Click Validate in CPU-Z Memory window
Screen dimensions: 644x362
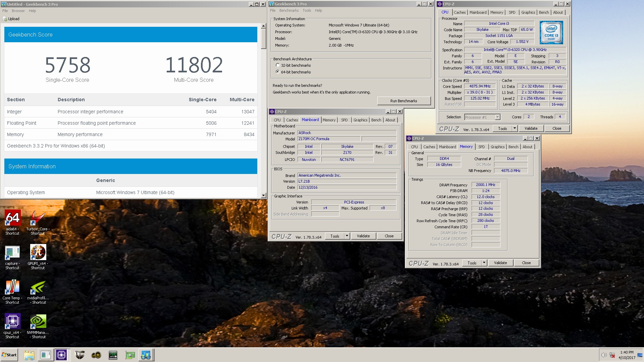(x=500, y=263)
